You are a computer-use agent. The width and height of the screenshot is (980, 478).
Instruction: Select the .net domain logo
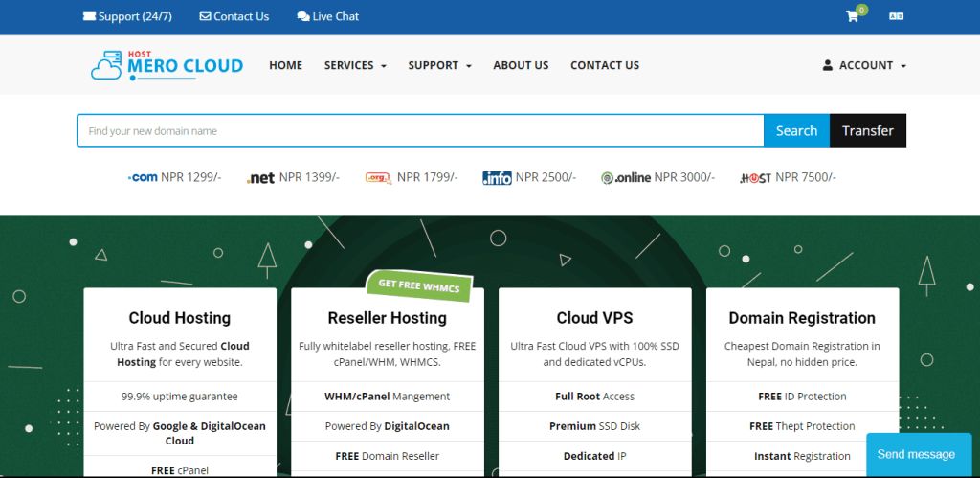tap(260, 177)
